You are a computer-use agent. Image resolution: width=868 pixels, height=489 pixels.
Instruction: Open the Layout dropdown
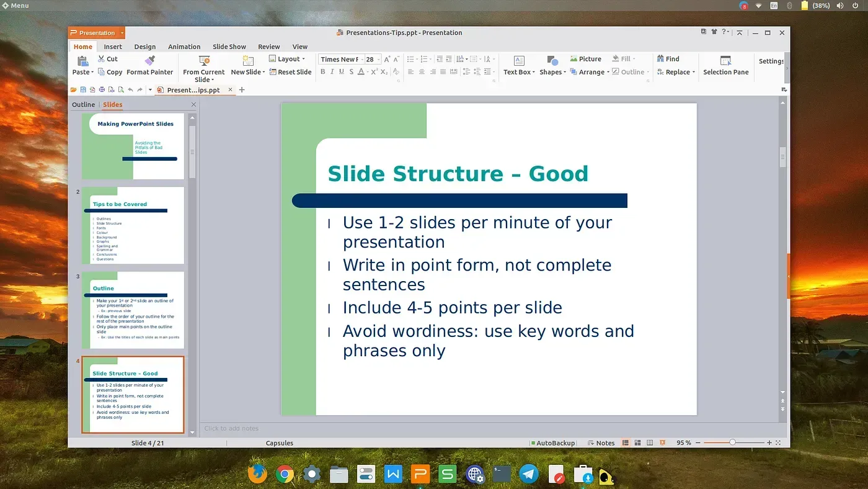point(288,59)
